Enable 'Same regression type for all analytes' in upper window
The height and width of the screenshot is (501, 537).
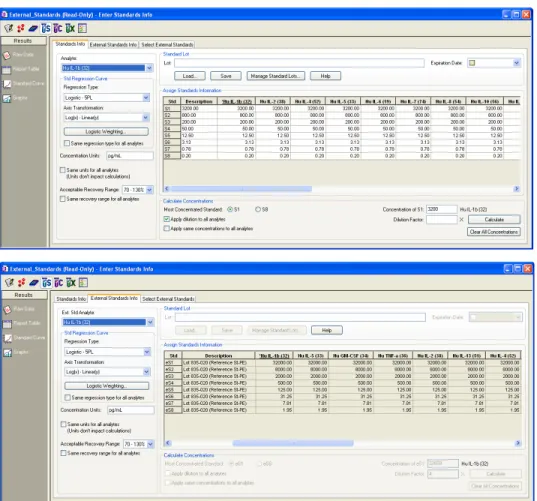click(x=67, y=143)
